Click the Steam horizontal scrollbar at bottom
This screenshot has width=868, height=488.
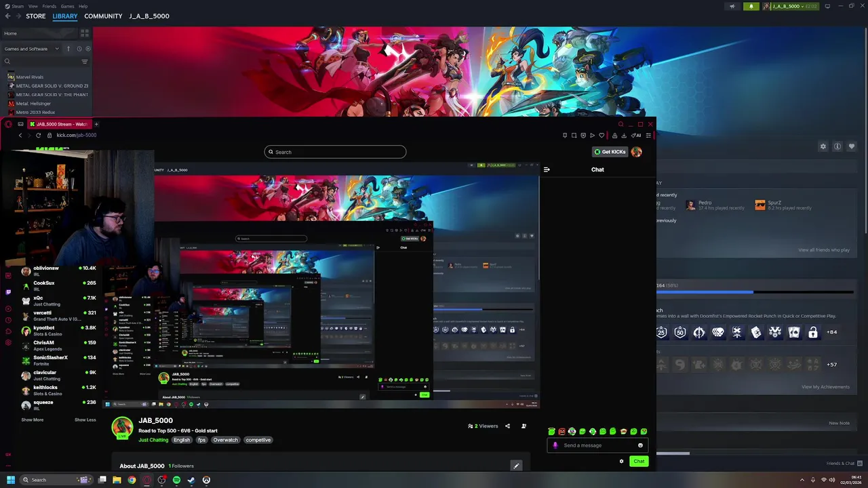coord(673,453)
